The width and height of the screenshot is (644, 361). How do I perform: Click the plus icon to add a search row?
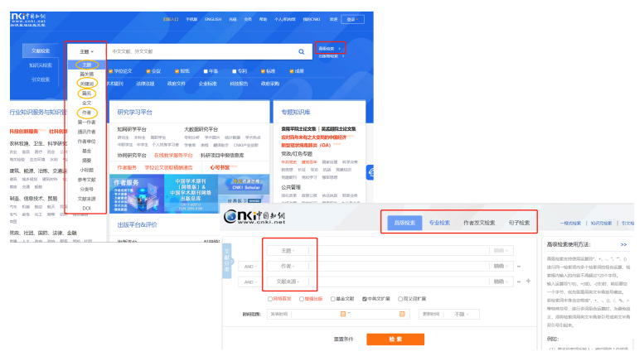528,282
